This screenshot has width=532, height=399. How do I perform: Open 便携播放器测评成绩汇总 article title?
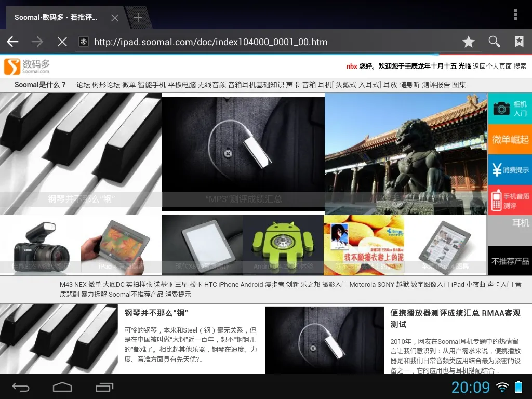(x=455, y=318)
